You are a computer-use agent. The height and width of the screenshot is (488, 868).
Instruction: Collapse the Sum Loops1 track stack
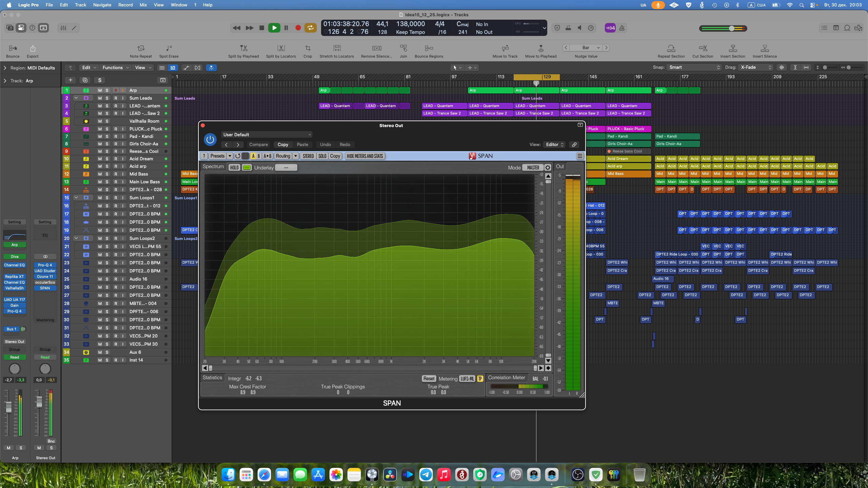pos(76,198)
